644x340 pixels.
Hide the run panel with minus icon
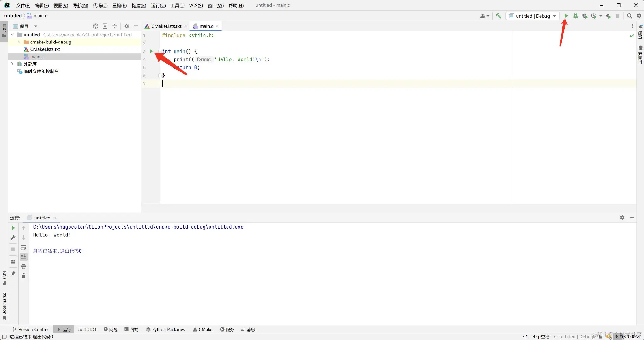coord(632,218)
